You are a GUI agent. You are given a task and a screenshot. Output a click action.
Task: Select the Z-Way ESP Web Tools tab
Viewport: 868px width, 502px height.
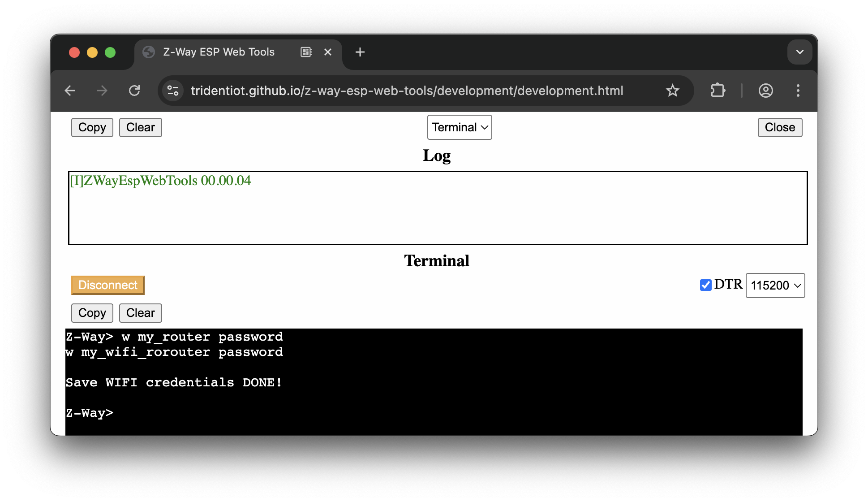pyautogui.click(x=219, y=52)
